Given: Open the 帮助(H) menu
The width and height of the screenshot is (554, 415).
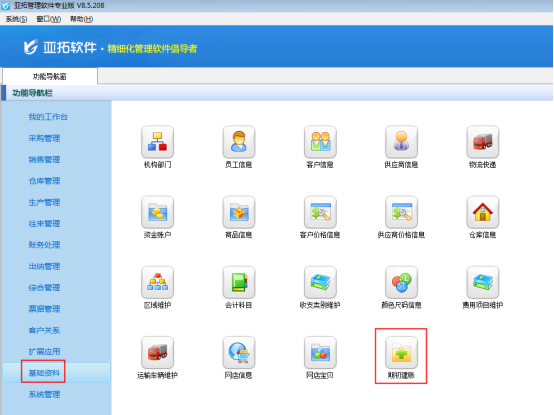Looking at the screenshot, I should pos(81,19).
